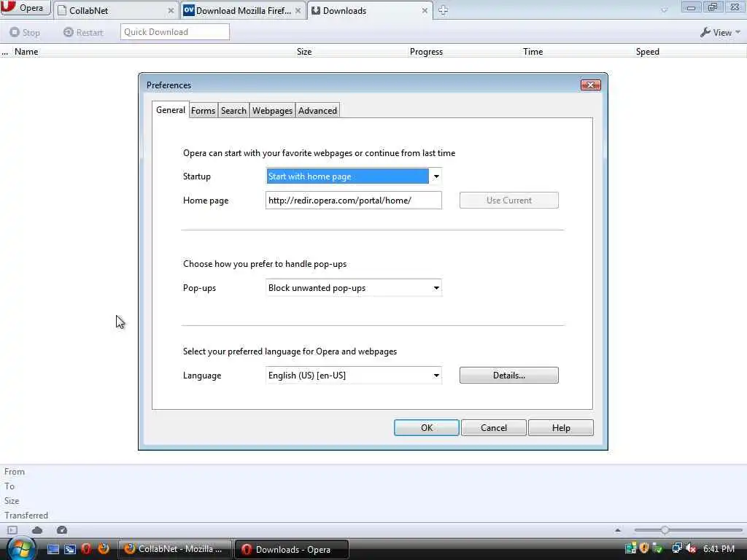Select the General preferences tab
This screenshot has height=560, width=747.
(171, 110)
